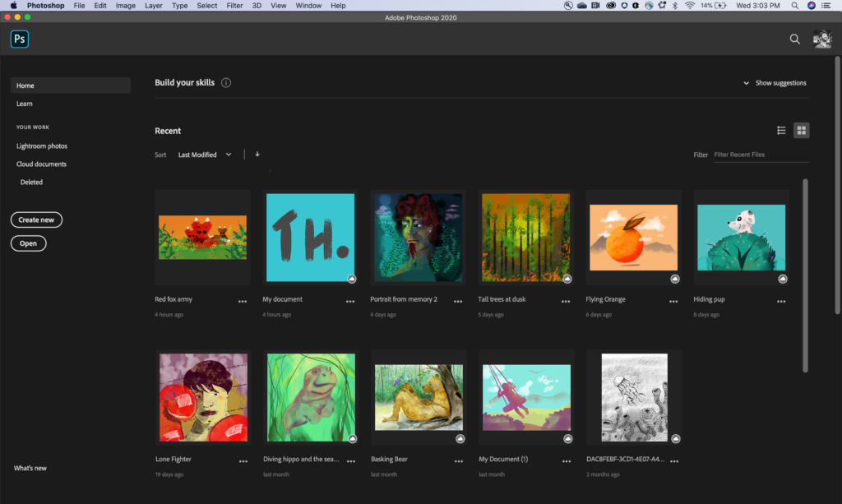This screenshot has width=842, height=504.
Task: Switch to grid thumbnail view
Action: click(801, 131)
